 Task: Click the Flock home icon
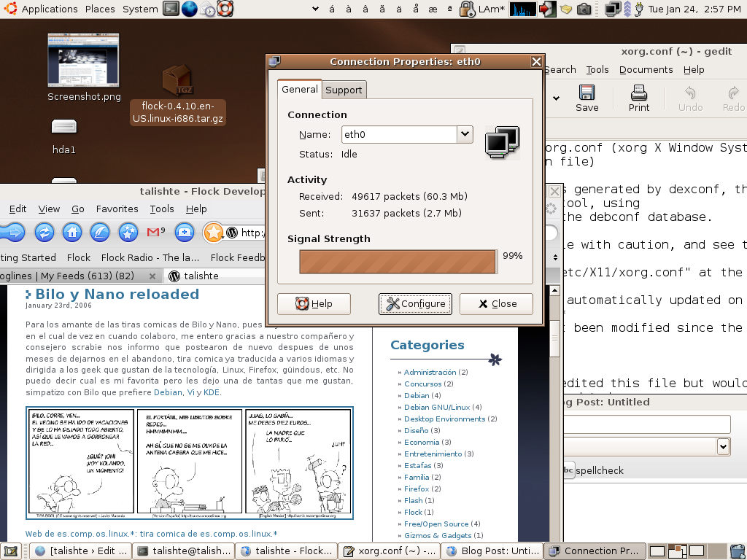pyautogui.click(x=72, y=232)
